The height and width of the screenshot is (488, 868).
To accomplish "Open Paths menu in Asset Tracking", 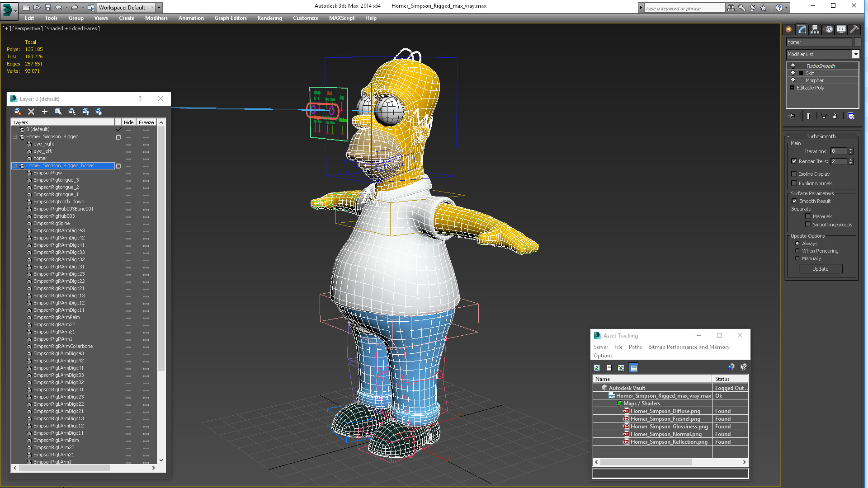I will click(x=635, y=347).
